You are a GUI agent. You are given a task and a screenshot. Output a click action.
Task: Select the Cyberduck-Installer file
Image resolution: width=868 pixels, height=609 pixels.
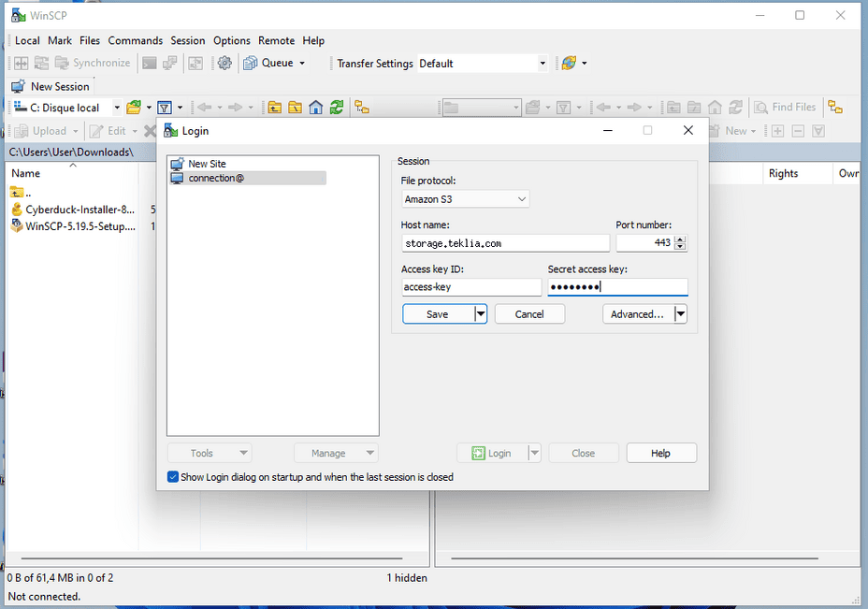click(73, 210)
